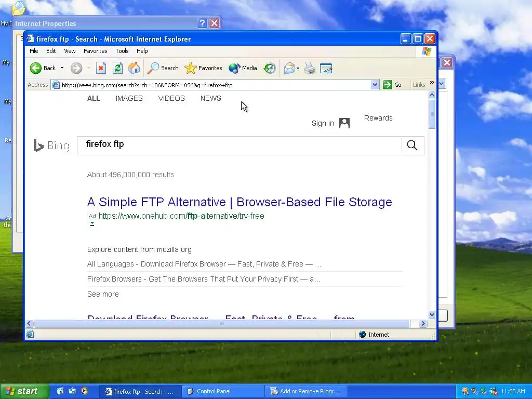Switch to the NEWS results tab

click(x=211, y=98)
